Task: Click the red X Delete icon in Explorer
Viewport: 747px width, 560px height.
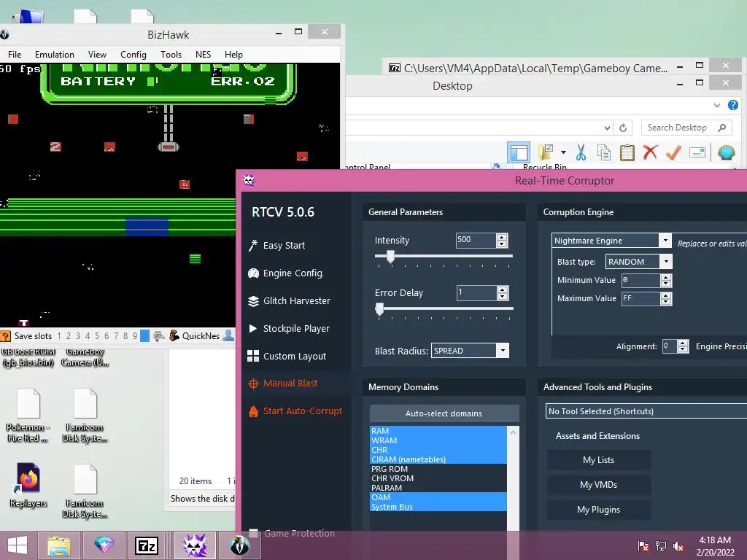Action: (x=650, y=152)
